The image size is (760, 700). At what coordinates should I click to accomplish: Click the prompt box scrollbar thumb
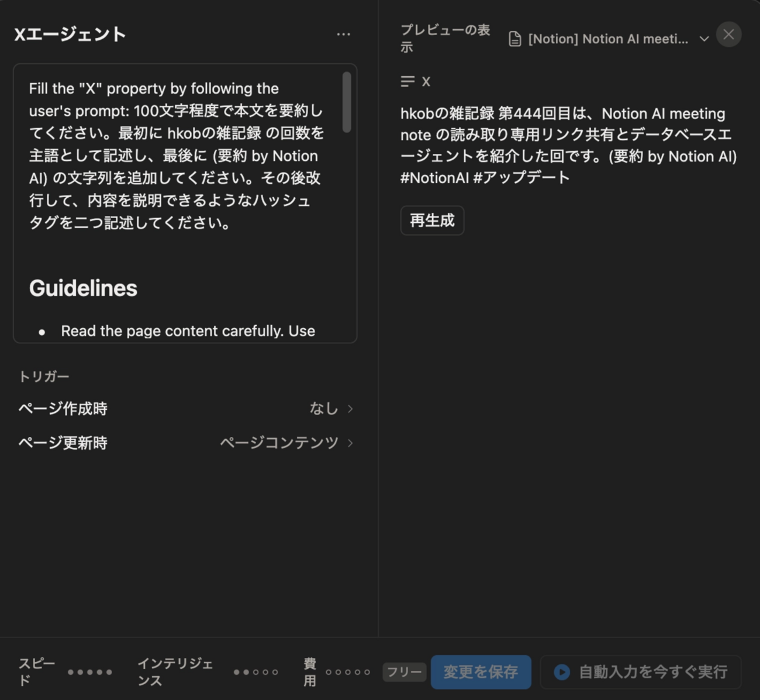coord(347,102)
